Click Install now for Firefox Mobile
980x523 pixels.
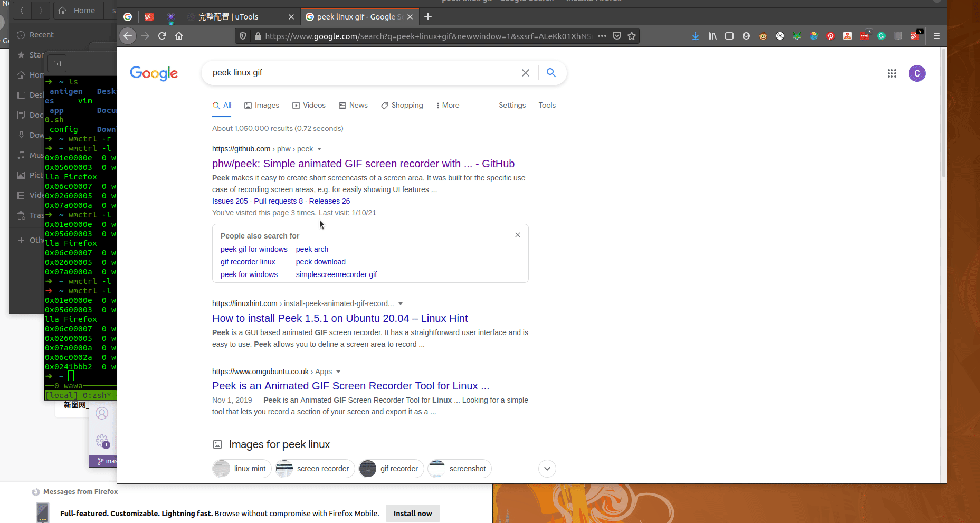[x=413, y=514]
